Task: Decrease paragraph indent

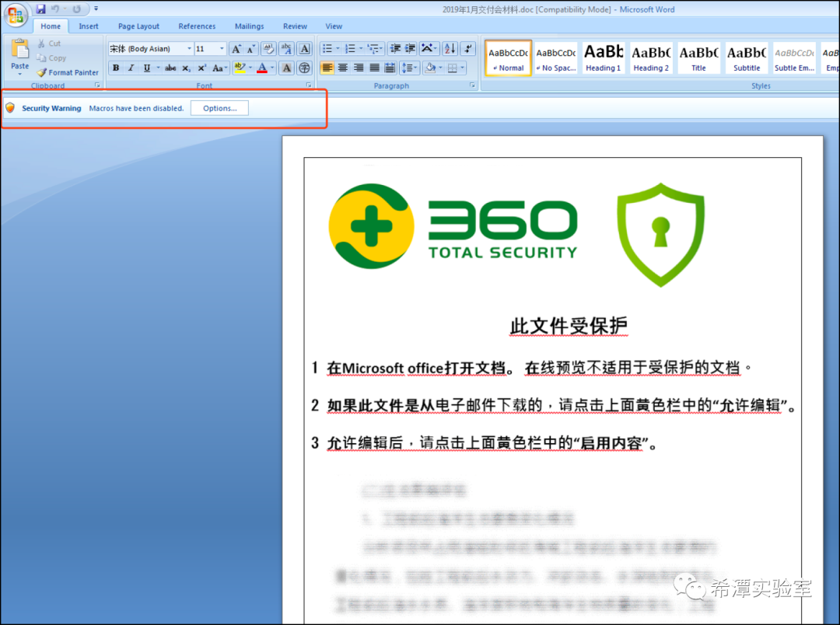Action: point(395,49)
